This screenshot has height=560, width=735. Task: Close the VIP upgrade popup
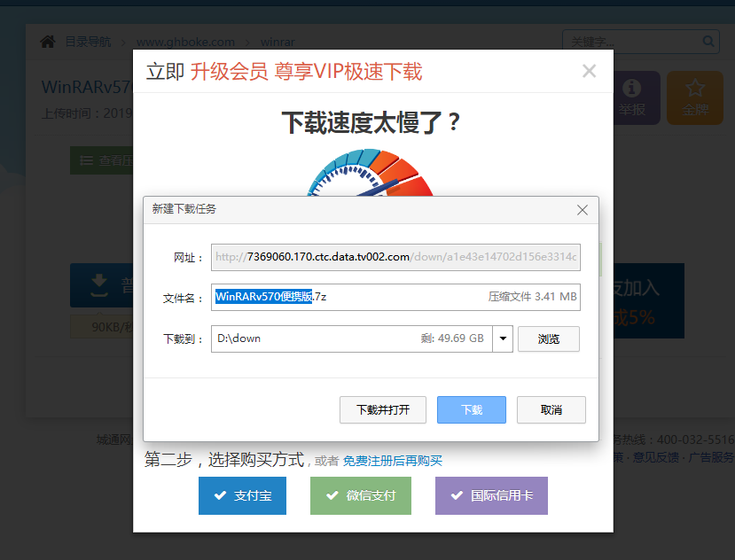click(x=590, y=71)
